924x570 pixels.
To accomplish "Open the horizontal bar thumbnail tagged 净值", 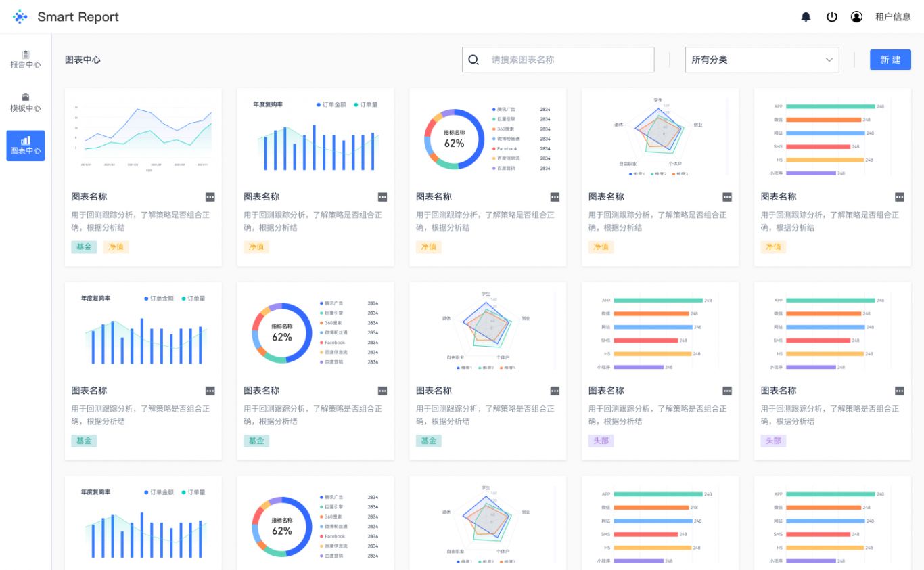I will click(833, 137).
